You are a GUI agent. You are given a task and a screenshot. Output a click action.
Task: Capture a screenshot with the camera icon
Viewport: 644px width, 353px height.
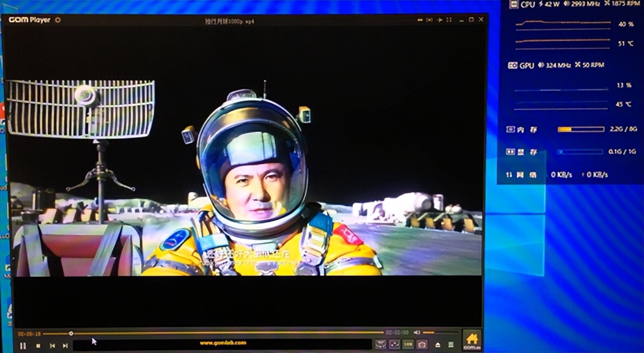[422, 344]
